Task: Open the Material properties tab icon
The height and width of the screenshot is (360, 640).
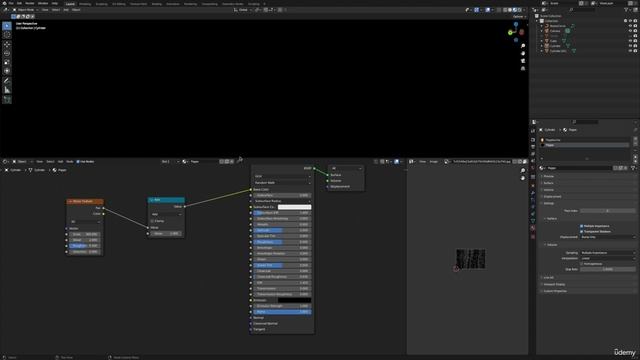Action: [533, 228]
